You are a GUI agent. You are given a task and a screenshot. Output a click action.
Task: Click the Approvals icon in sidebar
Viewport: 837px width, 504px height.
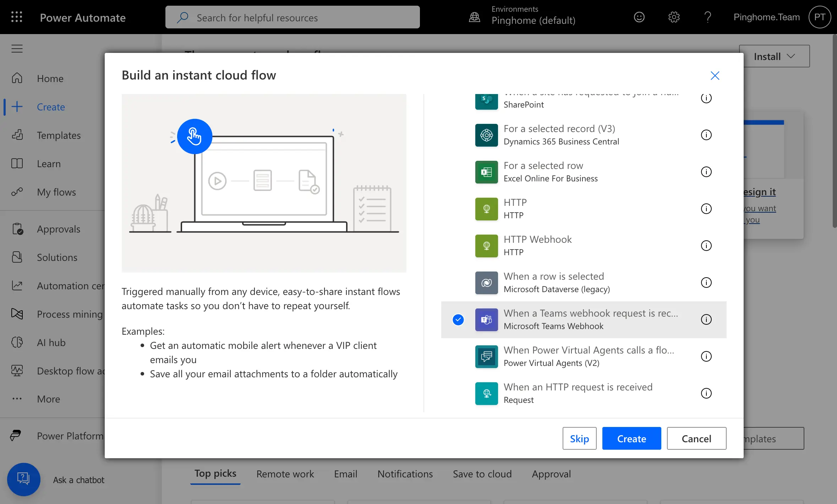(18, 229)
